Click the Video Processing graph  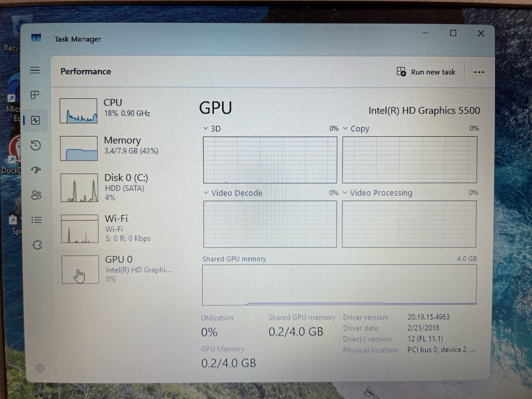pyautogui.click(x=409, y=224)
